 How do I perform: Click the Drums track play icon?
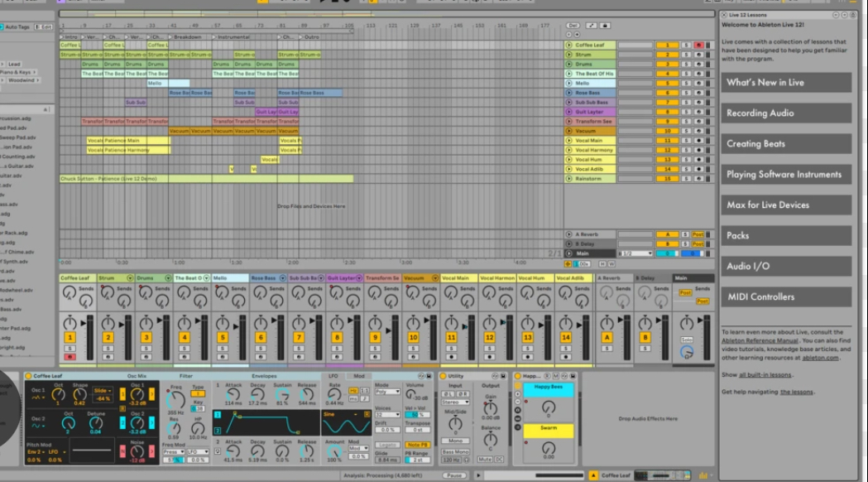568,65
